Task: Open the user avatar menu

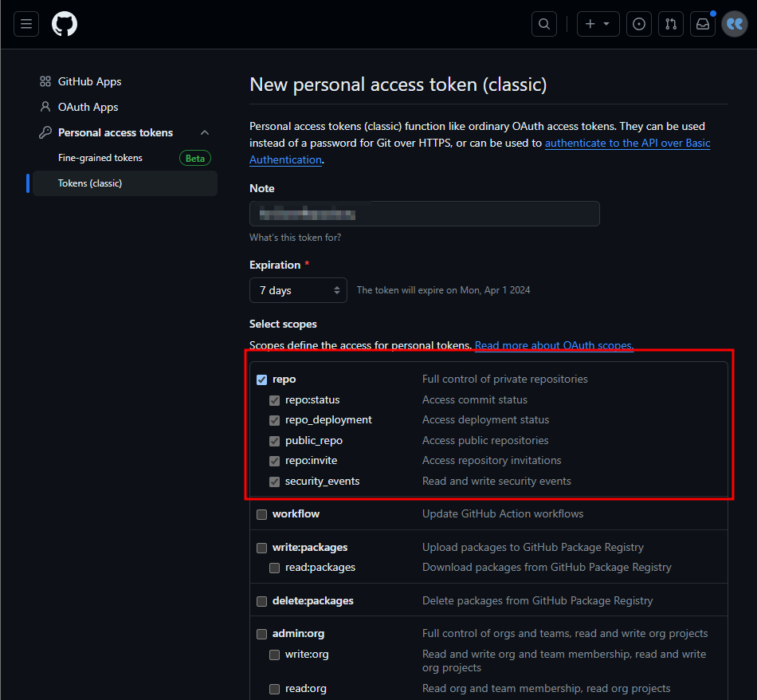Action: 735,24
